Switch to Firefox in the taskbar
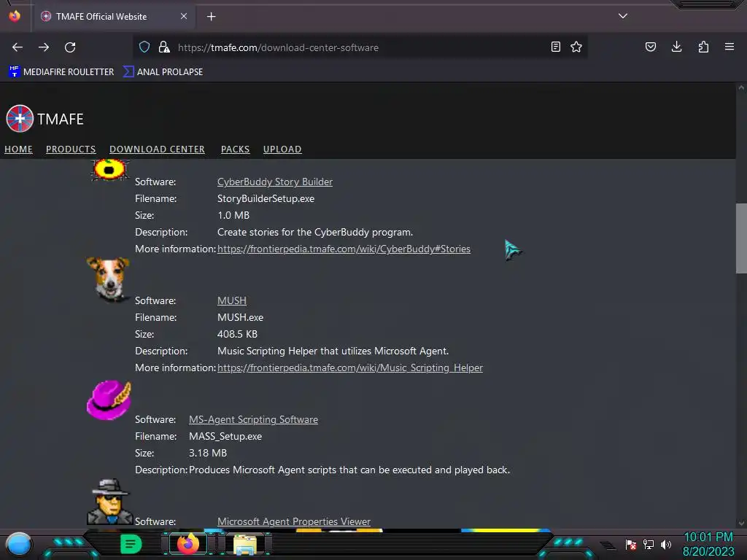The image size is (747, 560). (x=187, y=544)
